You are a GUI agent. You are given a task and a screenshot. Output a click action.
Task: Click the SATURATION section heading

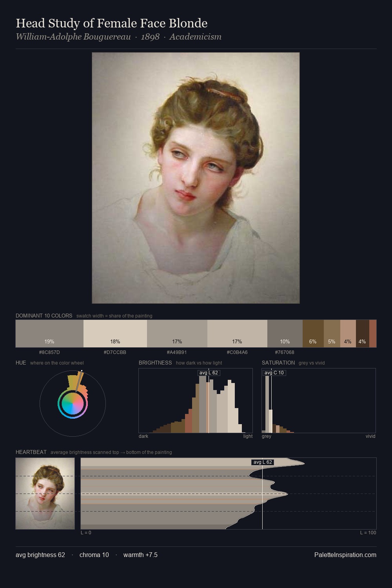tap(278, 363)
